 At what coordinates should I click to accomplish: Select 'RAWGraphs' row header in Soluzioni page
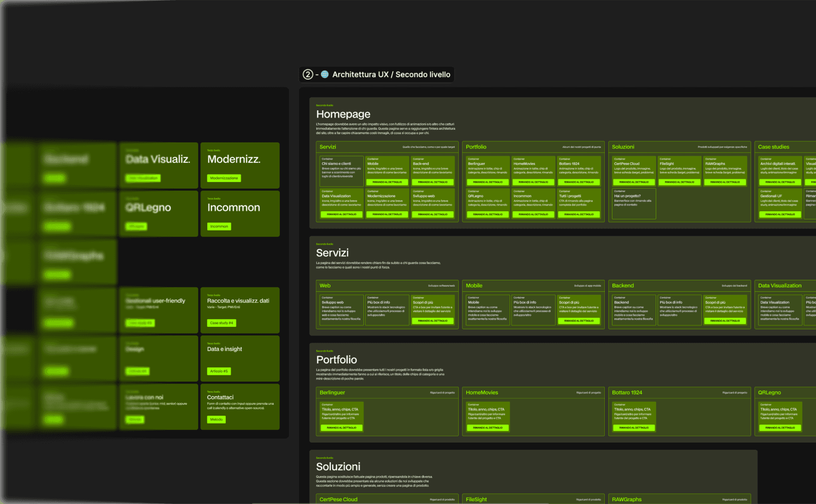pyautogui.click(x=627, y=500)
